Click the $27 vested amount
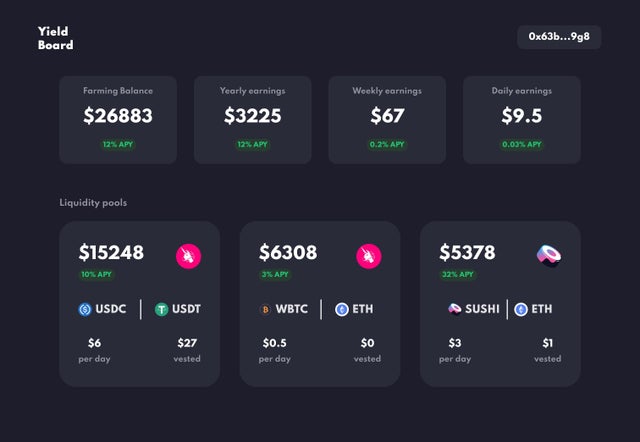640x442 pixels. pos(187,343)
